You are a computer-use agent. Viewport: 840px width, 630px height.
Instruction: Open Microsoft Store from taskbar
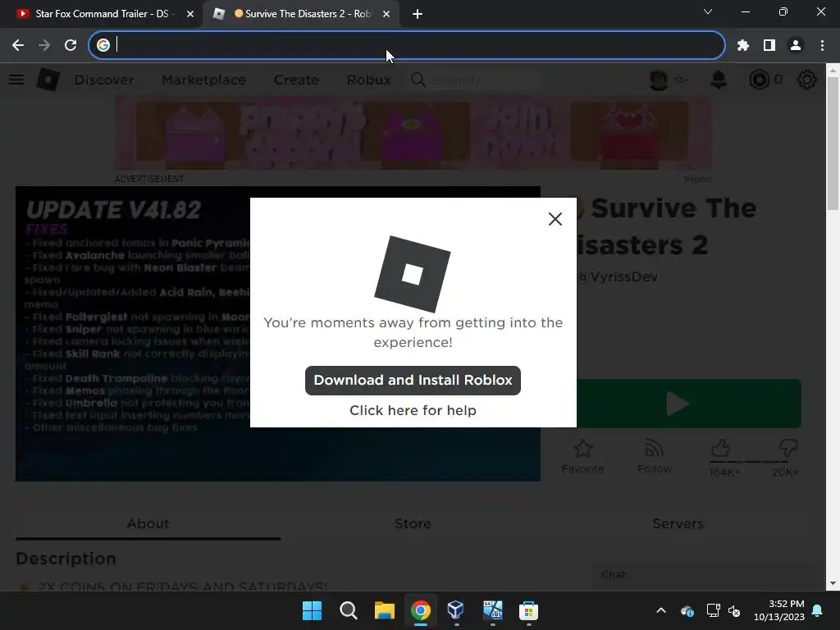(528, 610)
